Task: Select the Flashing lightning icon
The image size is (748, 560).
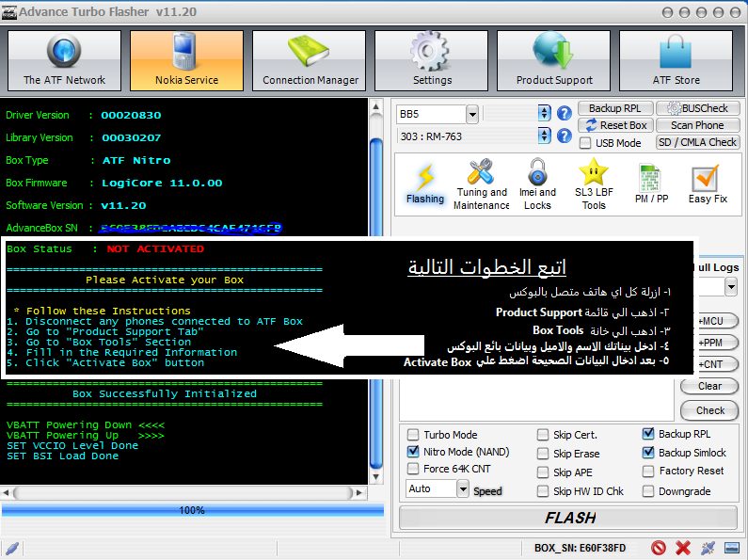Action: [425, 184]
